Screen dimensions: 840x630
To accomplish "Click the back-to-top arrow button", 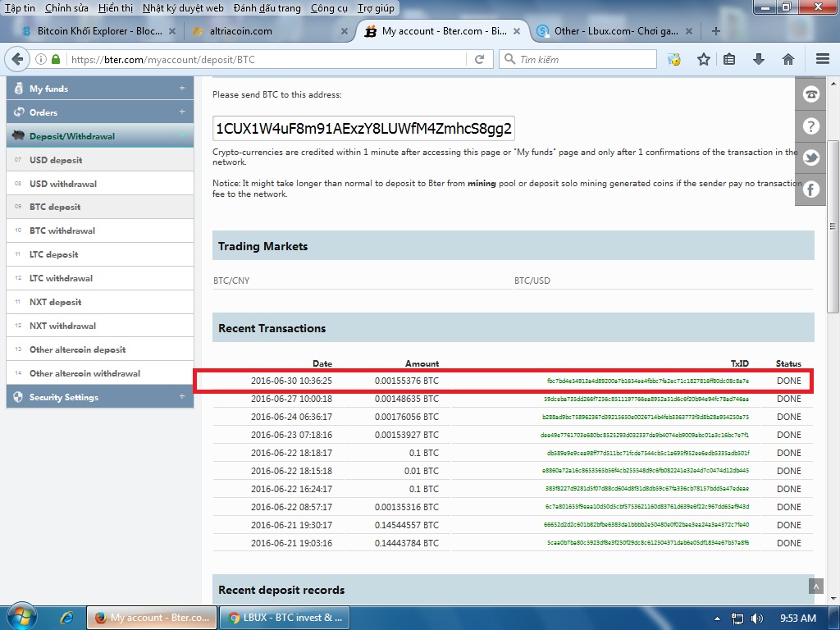I will click(815, 586).
